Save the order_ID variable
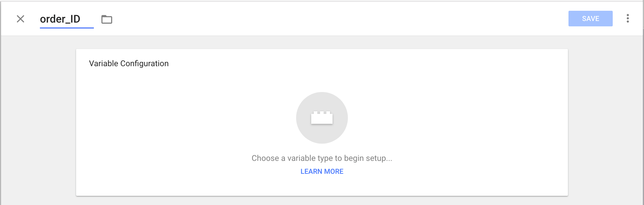 point(590,19)
